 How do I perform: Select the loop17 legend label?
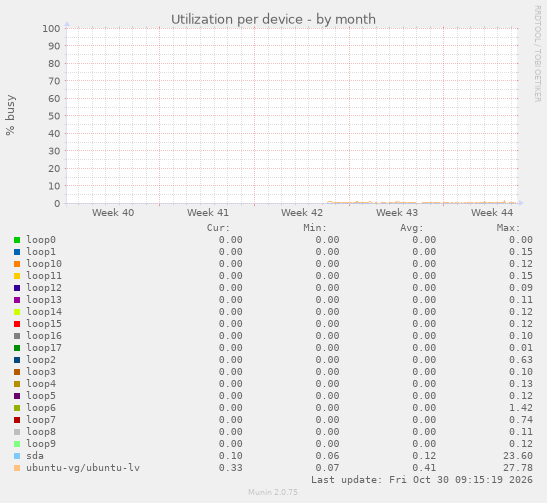44,348
